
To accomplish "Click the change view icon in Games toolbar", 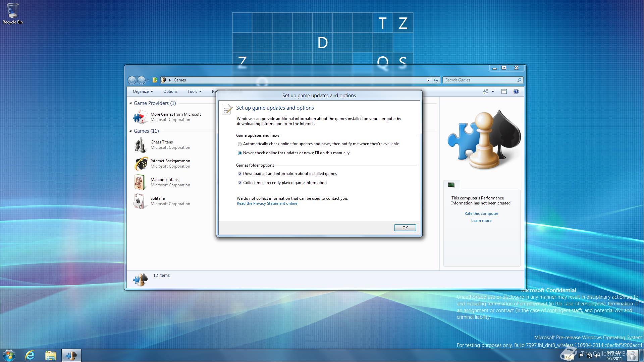I will 486,92.
